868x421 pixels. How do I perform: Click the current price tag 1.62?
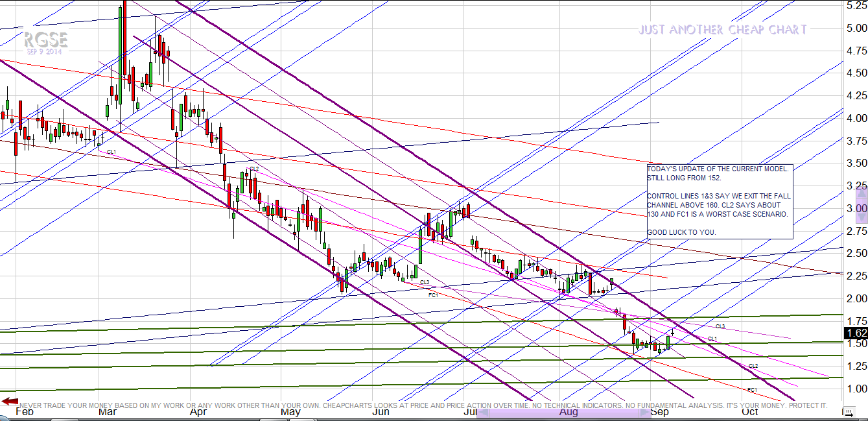(856, 333)
